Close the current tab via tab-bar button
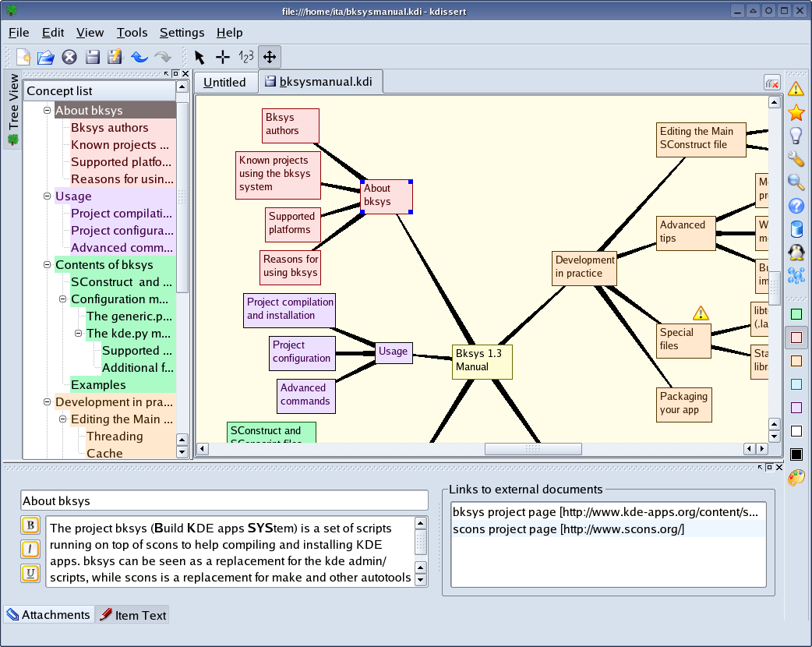The image size is (812, 647). (x=772, y=83)
